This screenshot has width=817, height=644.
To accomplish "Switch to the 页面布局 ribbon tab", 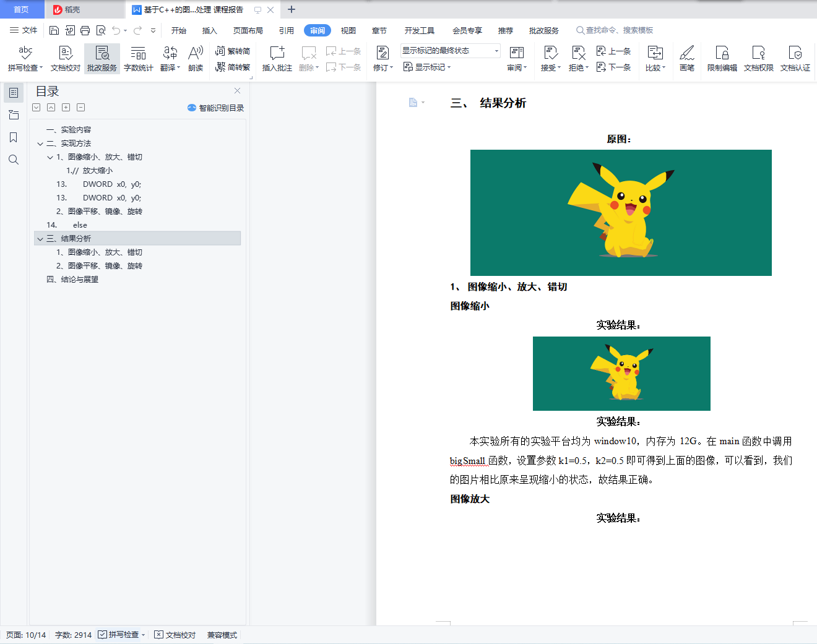I will 248,30.
